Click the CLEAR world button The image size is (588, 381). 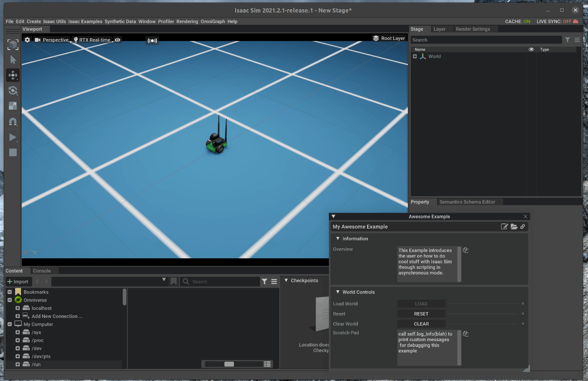(x=421, y=324)
